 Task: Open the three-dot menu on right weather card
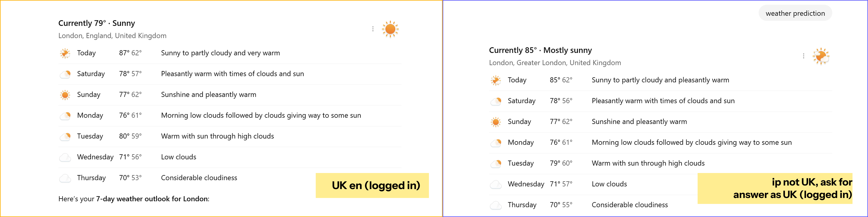(803, 56)
